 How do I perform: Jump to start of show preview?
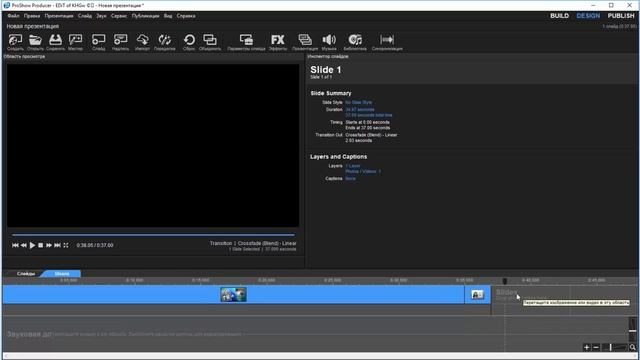pyautogui.click(x=15, y=245)
